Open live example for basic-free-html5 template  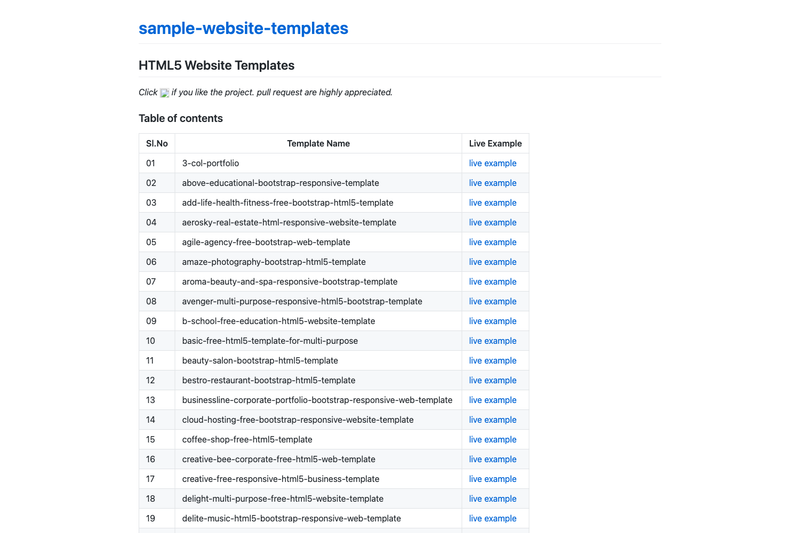tap(492, 341)
